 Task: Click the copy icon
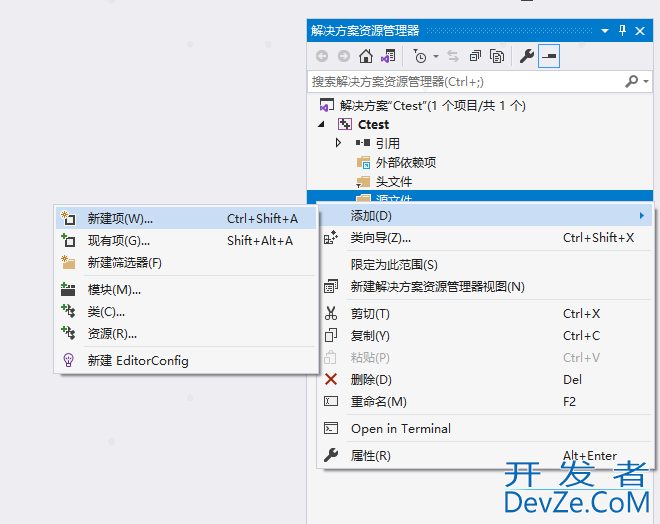click(331, 335)
